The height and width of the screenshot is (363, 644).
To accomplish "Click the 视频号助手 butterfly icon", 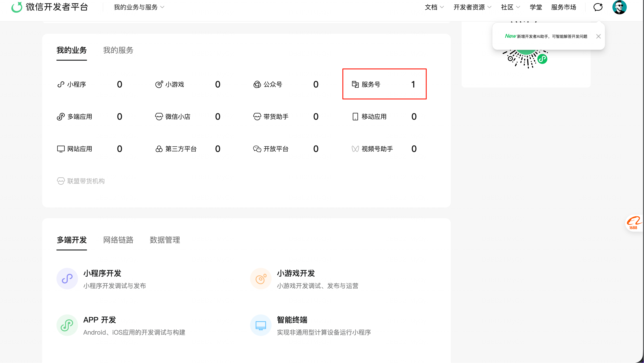I will pos(355,149).
